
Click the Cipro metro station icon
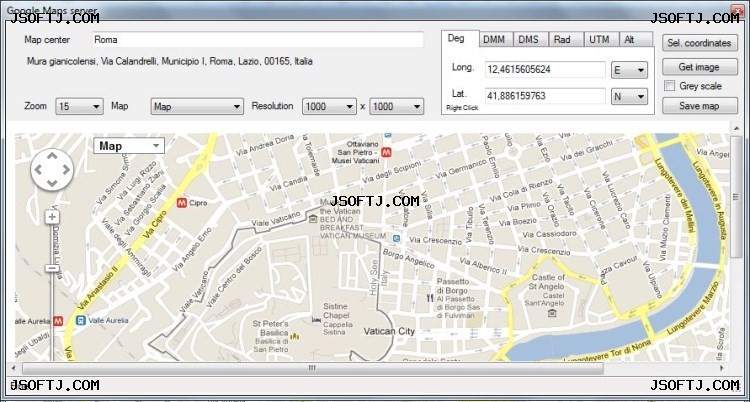point(182,203)
